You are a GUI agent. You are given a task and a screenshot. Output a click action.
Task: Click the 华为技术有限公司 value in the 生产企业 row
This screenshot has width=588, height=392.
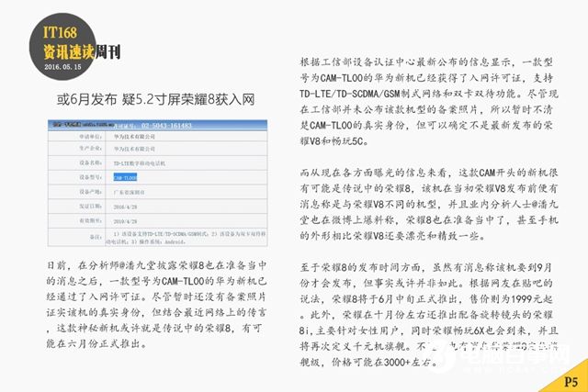[135, 149]
